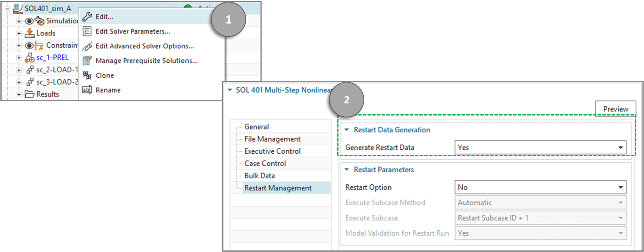Click the sc_2-LOAD-1 subcase icon
Viewport: 644px width, 252px height.
30,70
